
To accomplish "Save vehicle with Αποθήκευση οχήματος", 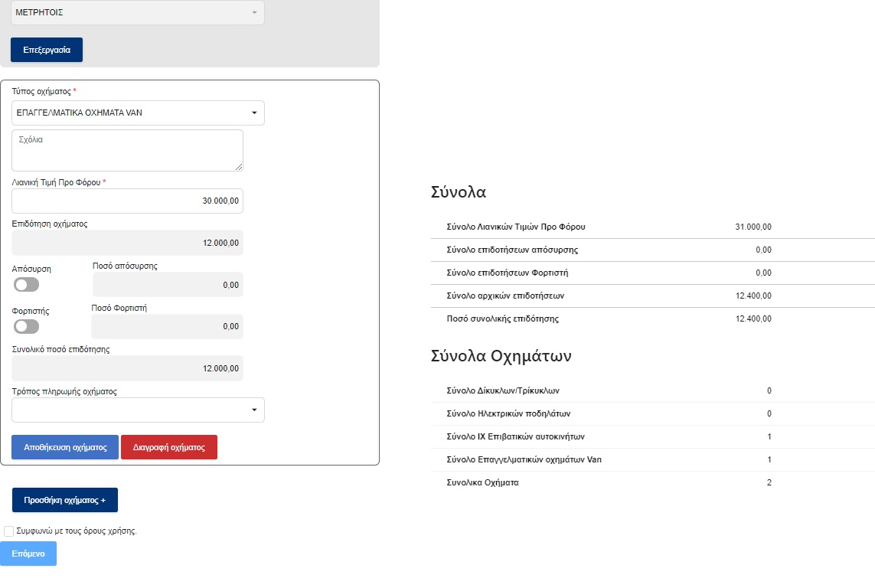I will coord(65,447).
